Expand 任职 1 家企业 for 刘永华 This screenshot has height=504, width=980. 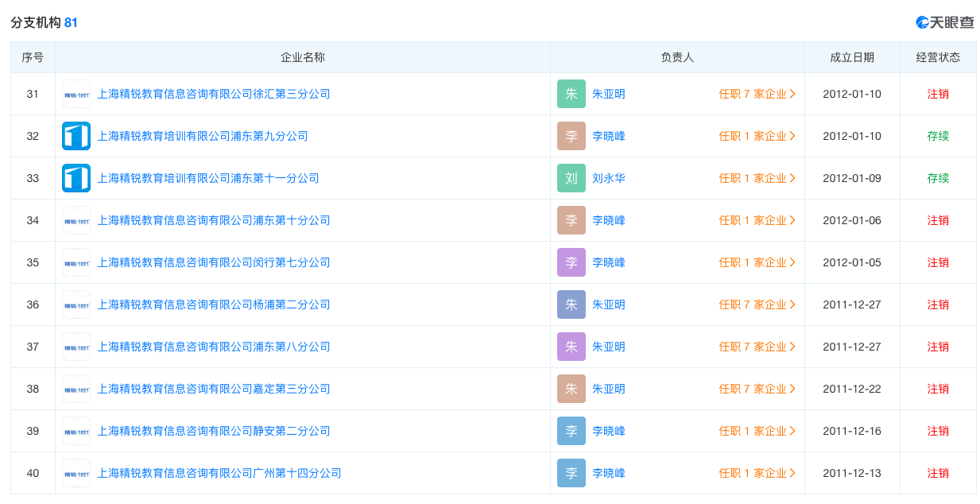point(758,178)
